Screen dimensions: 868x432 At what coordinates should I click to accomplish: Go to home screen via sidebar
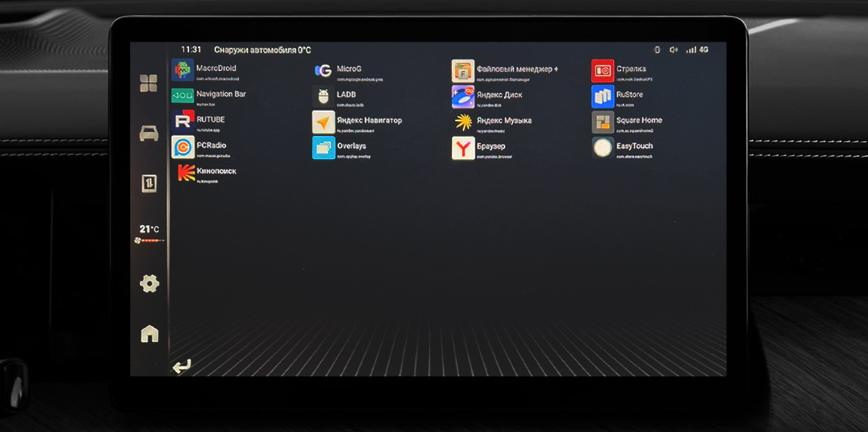click(x=149, y=334)
